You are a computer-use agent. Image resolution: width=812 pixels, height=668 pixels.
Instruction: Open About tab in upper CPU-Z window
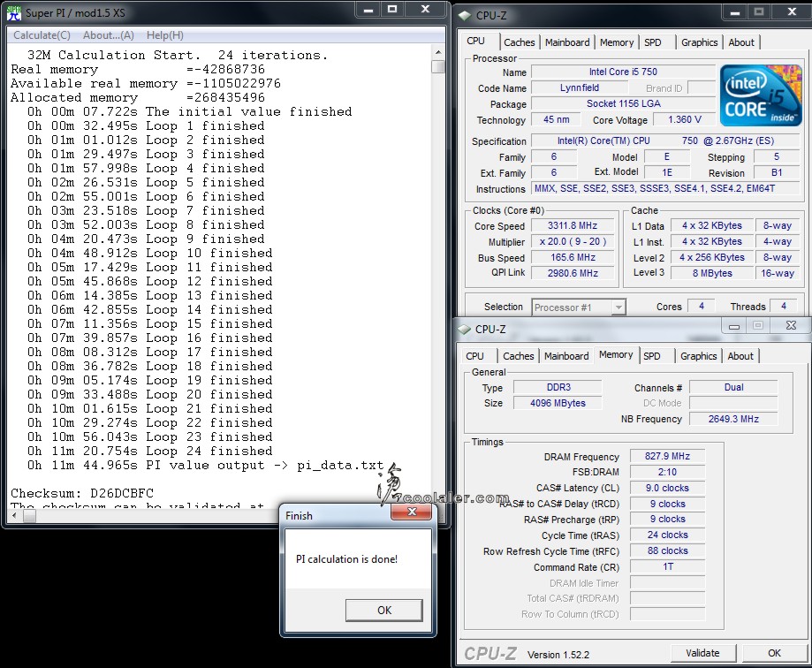741,42
